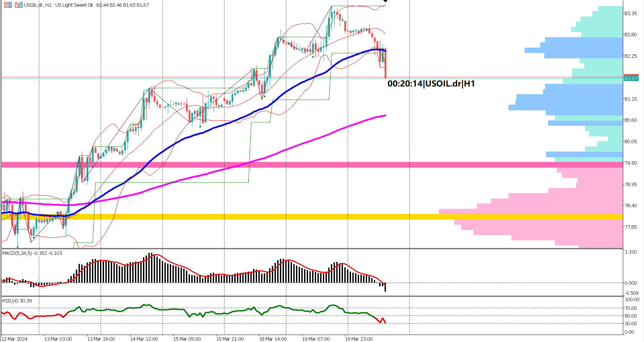
Task: Open the one-click trading panel icon
Action: [8, 5]
